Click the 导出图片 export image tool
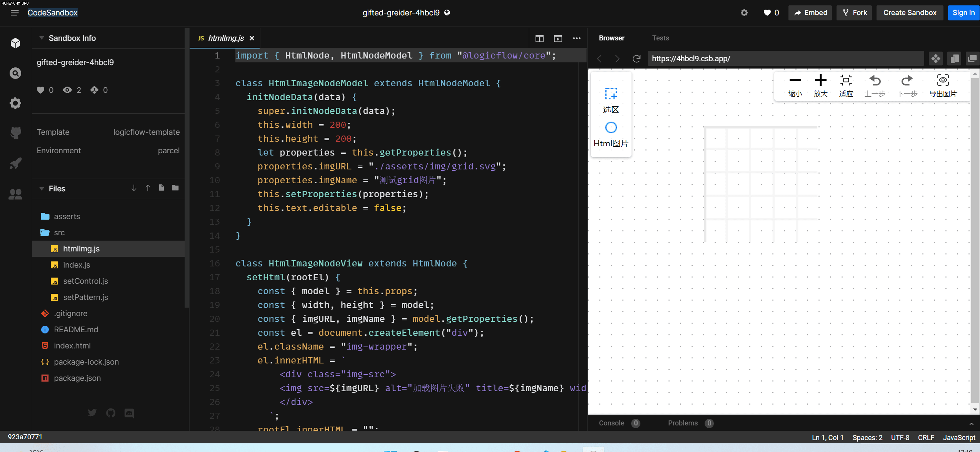The image size is (980, 452). (943, 86)
